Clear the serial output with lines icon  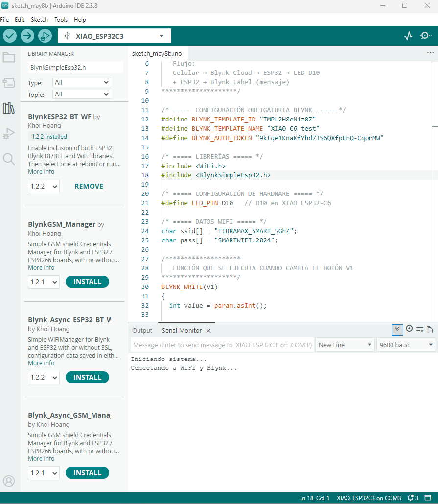pyautogui.click(x=420, y=330)
